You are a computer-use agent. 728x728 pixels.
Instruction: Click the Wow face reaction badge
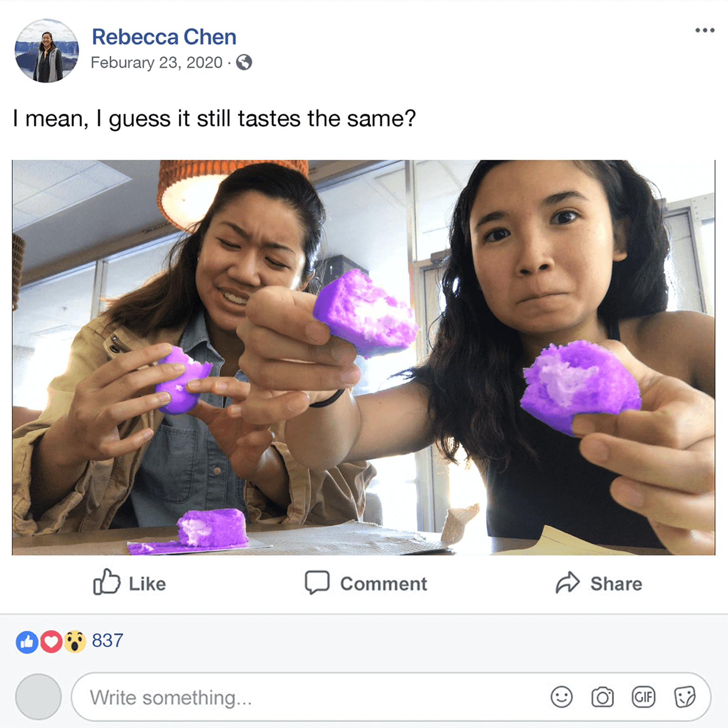(x=75, y=642)
